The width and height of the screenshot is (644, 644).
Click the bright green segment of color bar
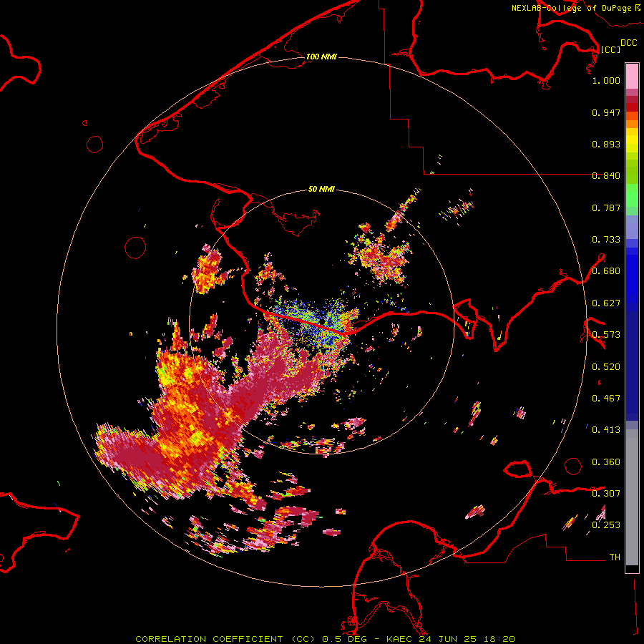(632, 195)
